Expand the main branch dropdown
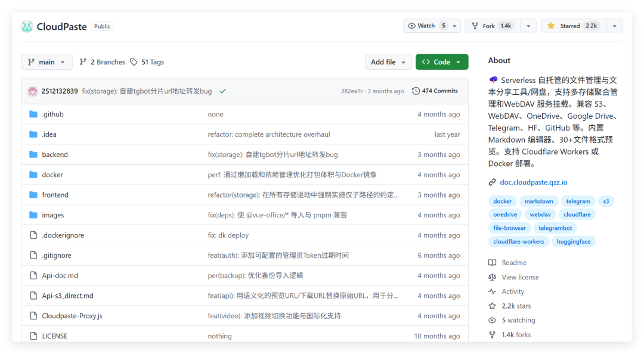This screenshot has width=644, height=354. 47,62
